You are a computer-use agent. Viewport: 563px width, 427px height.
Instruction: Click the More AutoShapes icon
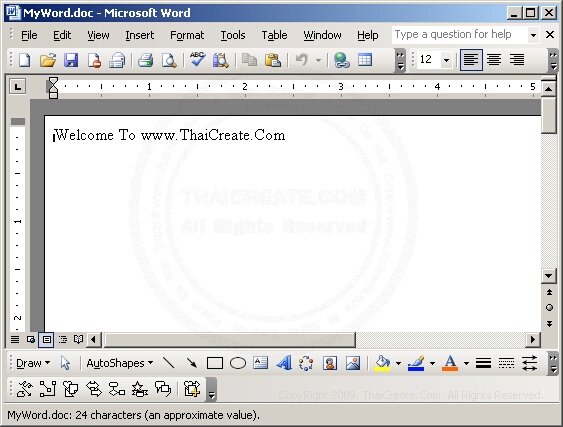click(192, 389)
